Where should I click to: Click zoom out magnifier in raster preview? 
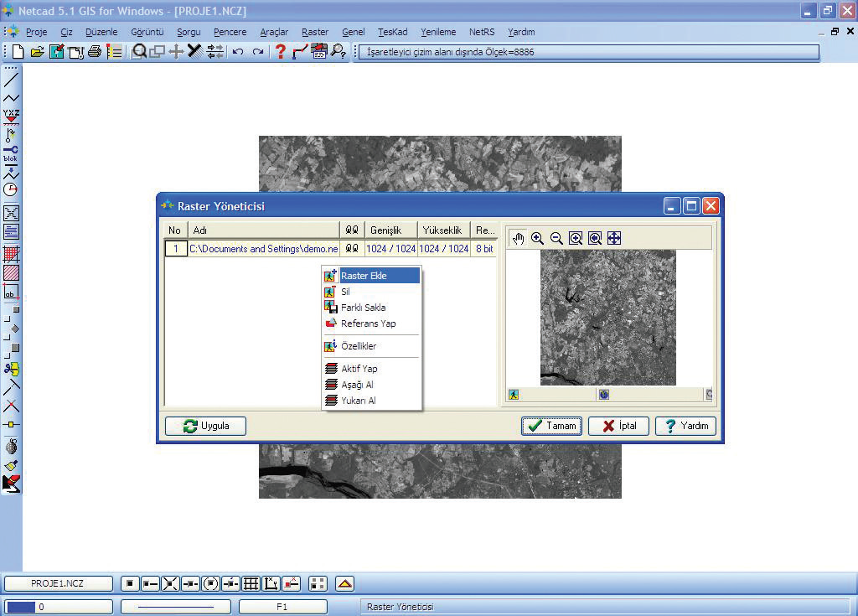556,239
